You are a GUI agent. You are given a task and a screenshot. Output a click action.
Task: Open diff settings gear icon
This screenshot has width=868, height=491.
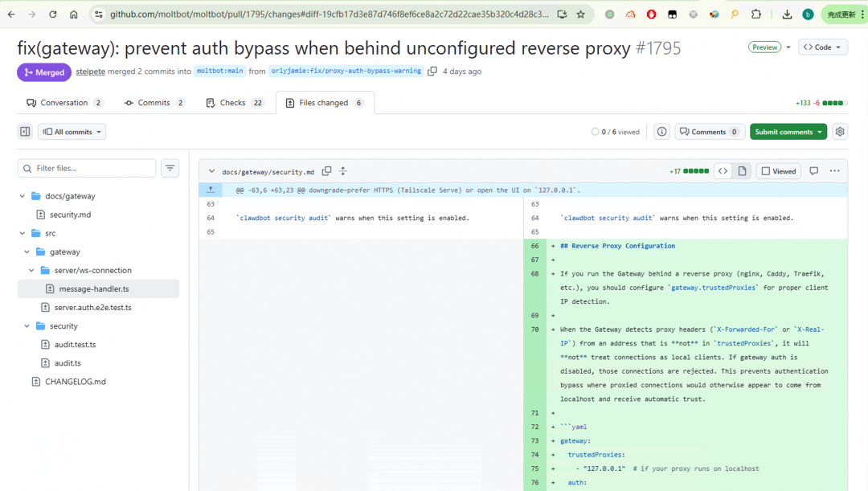click(x=840, y=132)
